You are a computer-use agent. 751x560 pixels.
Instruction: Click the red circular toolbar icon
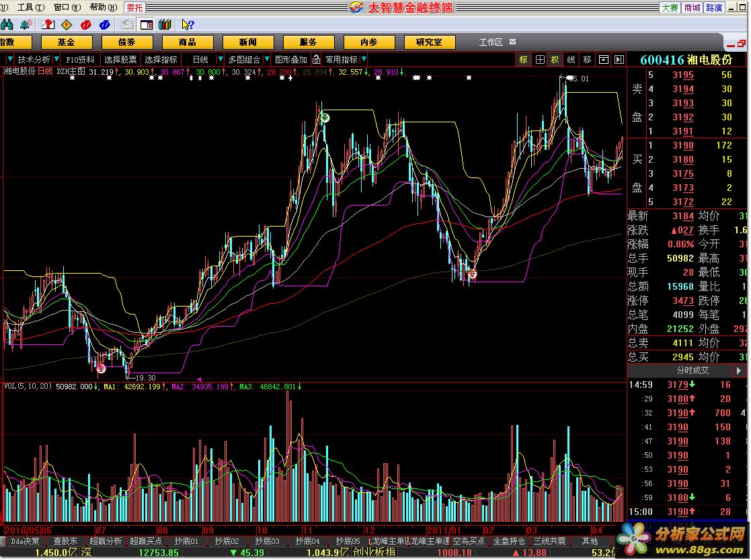[86, 24]
